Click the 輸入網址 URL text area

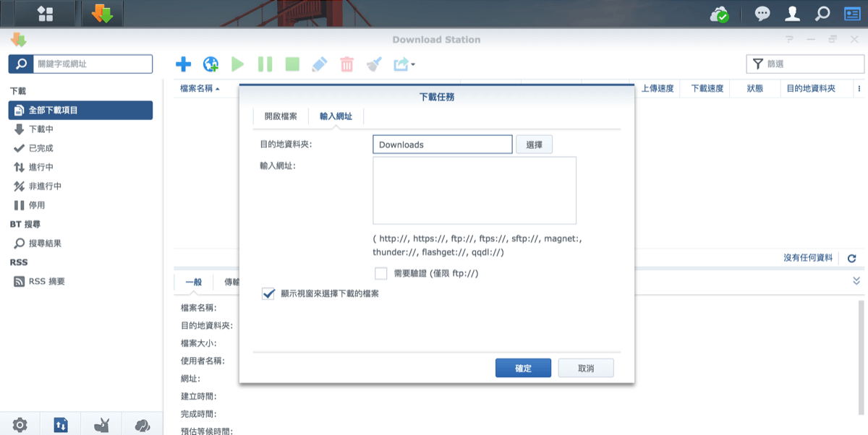[x=475, y=191]
